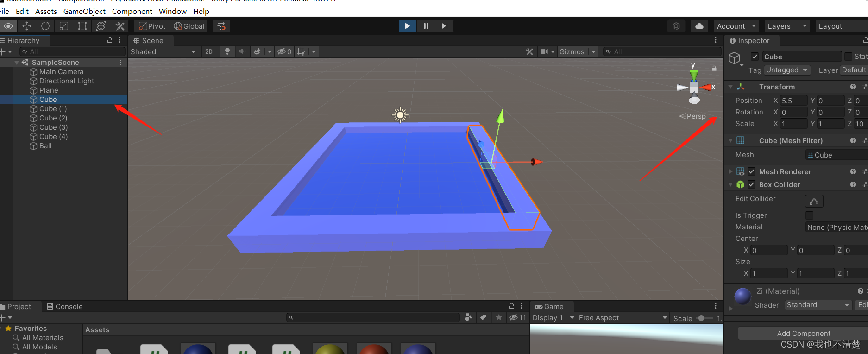Toggle Cube active checkbox in Inspector
This screenshot has height=354, width=868.
pos(755,57)
